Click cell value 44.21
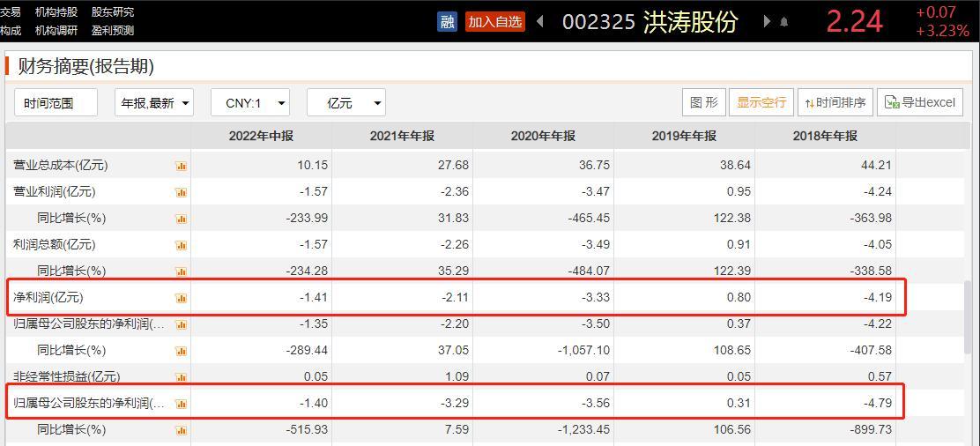The image size is (980, 446). point(877,166)
